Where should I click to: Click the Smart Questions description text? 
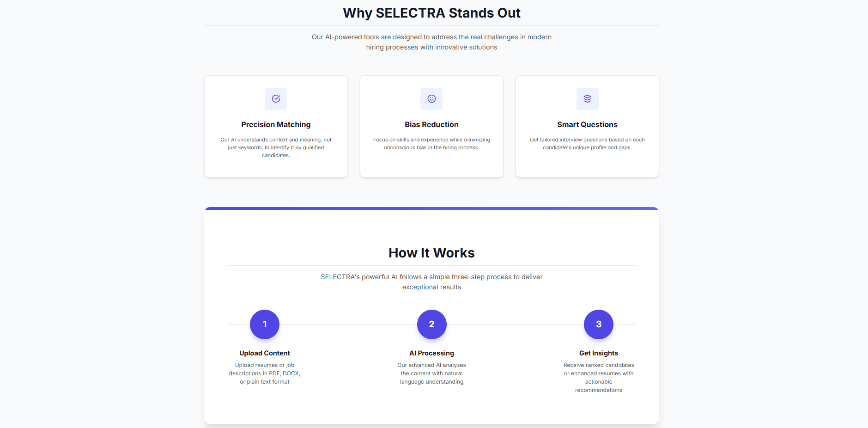point(587,144)
